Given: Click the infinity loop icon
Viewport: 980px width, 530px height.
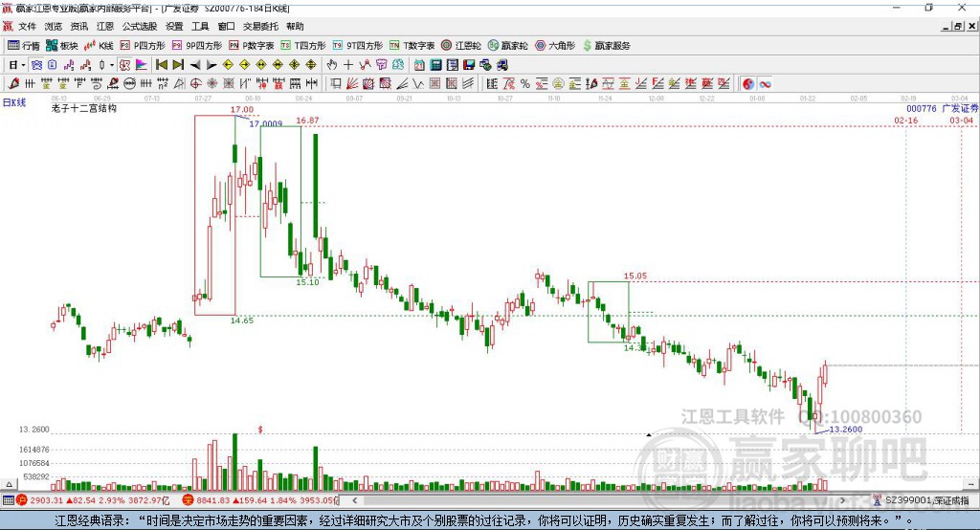Looking at the screenshot, I should 765,84.
